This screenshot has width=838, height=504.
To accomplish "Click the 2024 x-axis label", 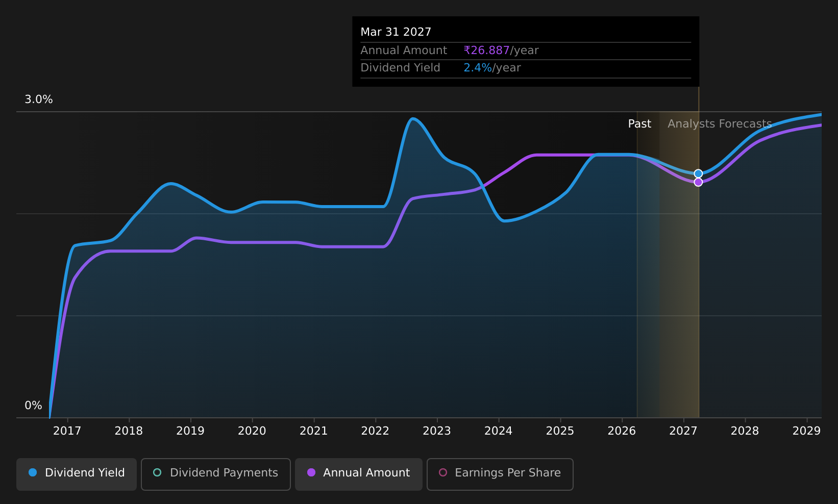I will pyautogui.click(x=499, y=431).
